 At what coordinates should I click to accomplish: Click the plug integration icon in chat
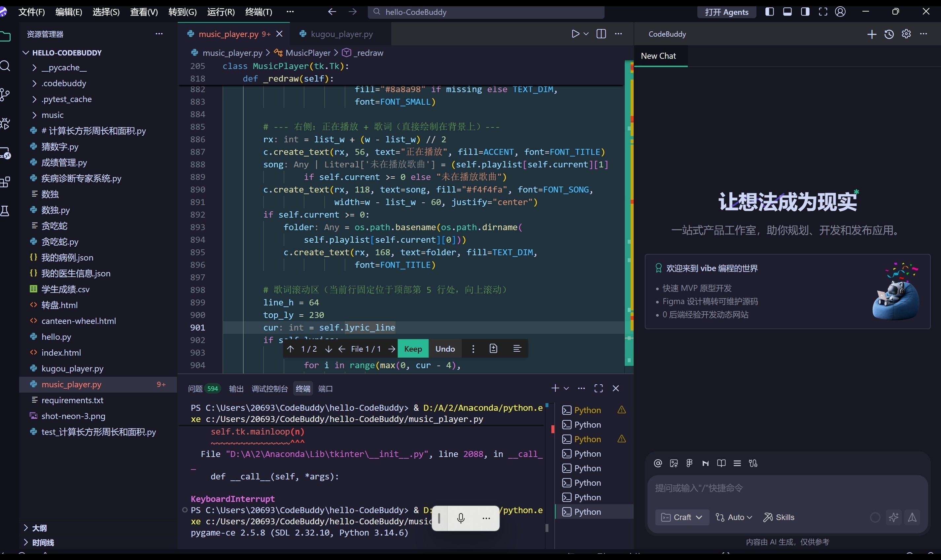(x=753, y=463)
